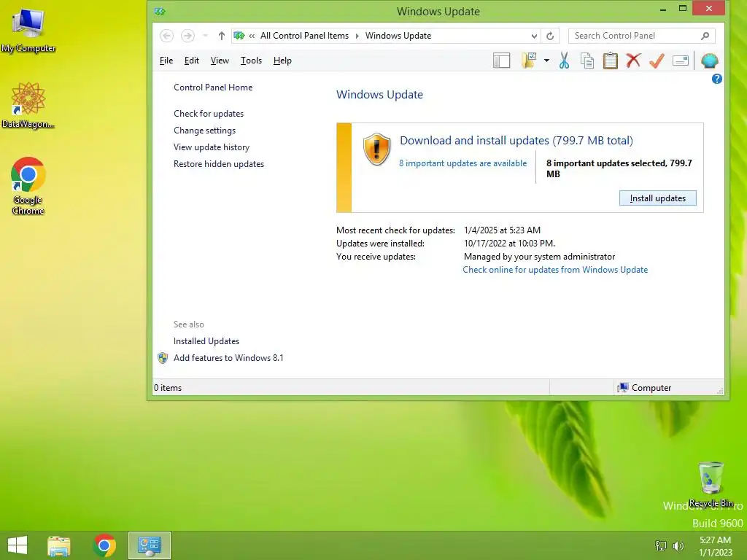747x560 pixels.
Task: Click the envelope card toolbar icon
Action: point(681,61)
